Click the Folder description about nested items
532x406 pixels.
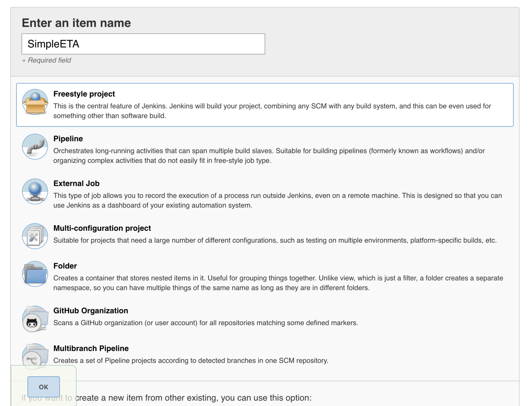coord(278,283)
